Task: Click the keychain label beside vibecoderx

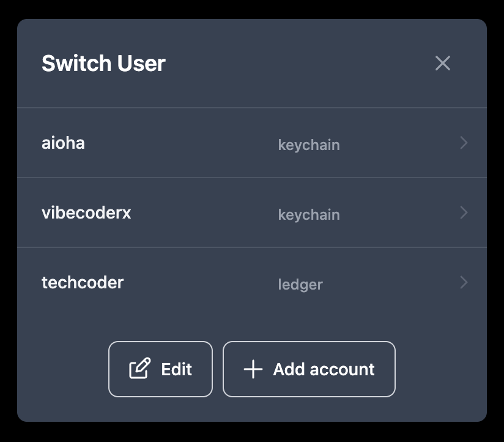Action: coord(308,214)
